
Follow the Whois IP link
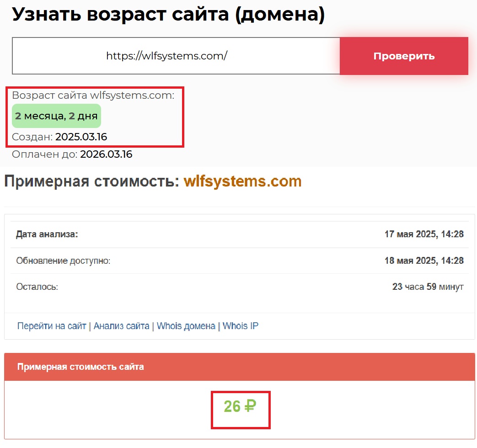coord(240,326)
